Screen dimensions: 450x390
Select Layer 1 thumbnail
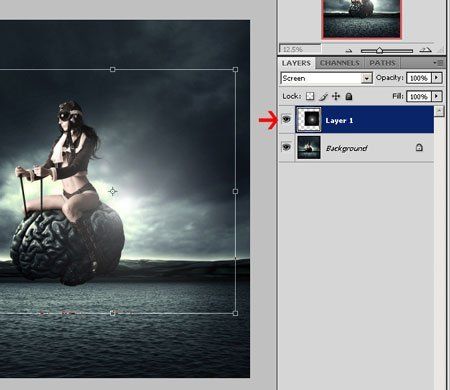point(309,119)
